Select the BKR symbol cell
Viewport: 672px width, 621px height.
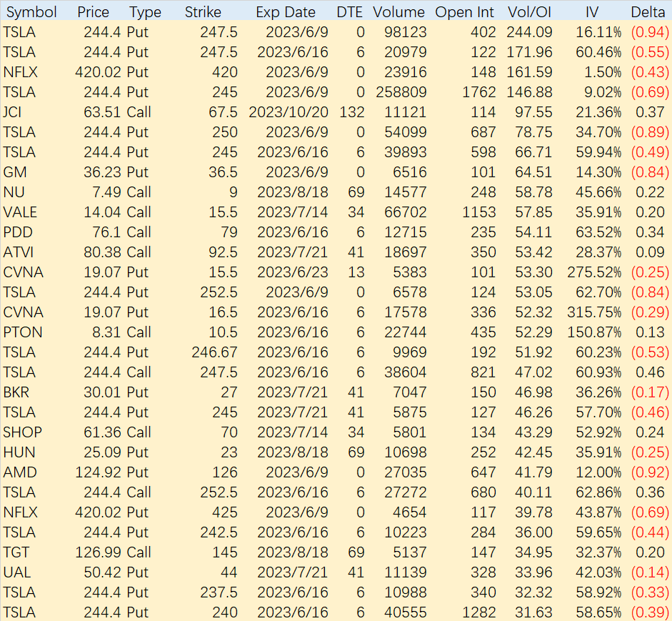pyautogui.click(x=16, y=392)
